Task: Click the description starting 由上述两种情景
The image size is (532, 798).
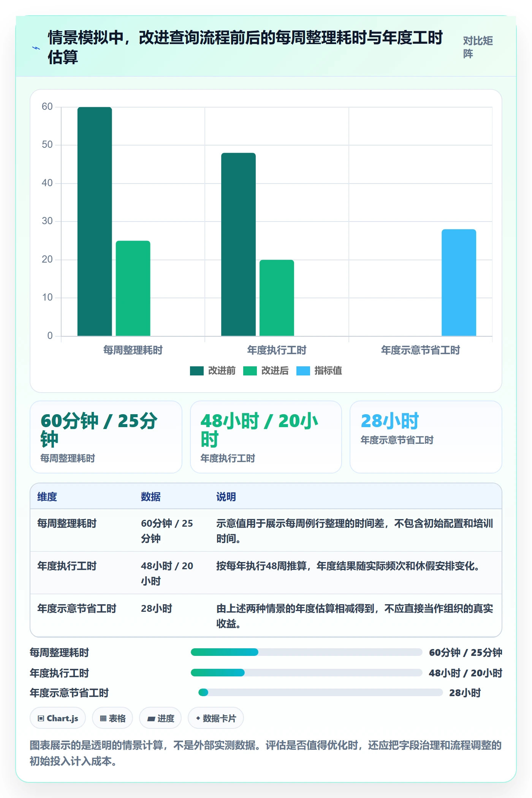Action: (x=355, y=616)
